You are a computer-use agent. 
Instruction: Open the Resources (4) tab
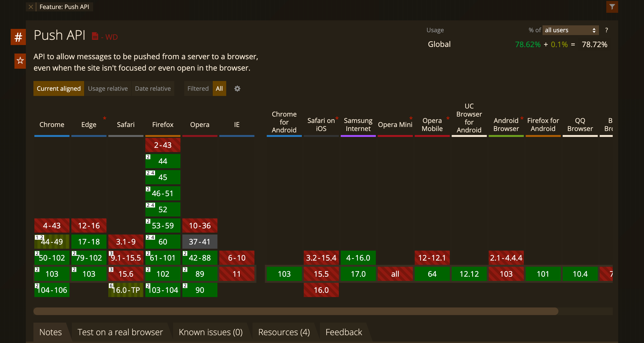(284, 332)
